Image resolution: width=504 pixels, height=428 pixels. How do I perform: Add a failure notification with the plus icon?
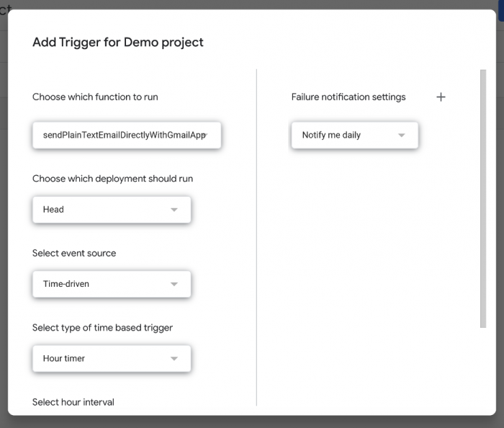click(441, 97)
